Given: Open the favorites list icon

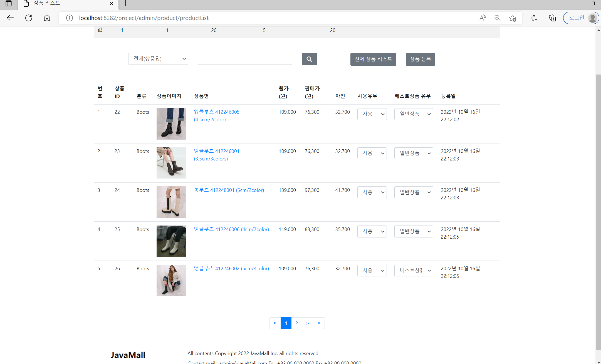Looking at the screenshot, I should pyautogui.click(x=534, y=18).
